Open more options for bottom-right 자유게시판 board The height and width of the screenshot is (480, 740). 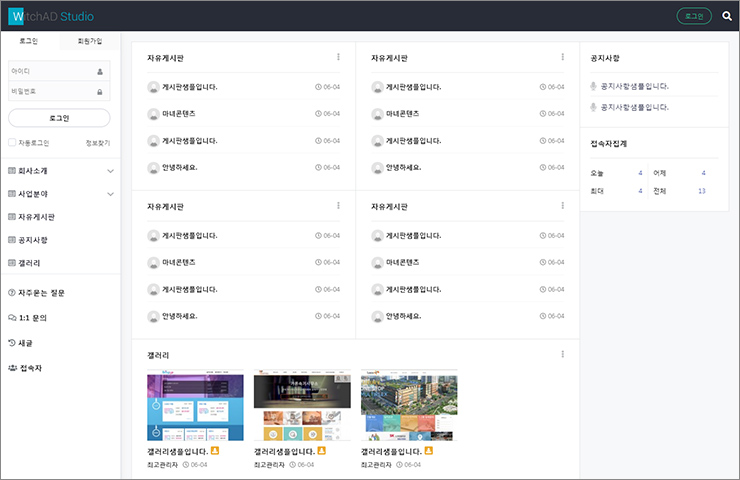tap(563, 206)
